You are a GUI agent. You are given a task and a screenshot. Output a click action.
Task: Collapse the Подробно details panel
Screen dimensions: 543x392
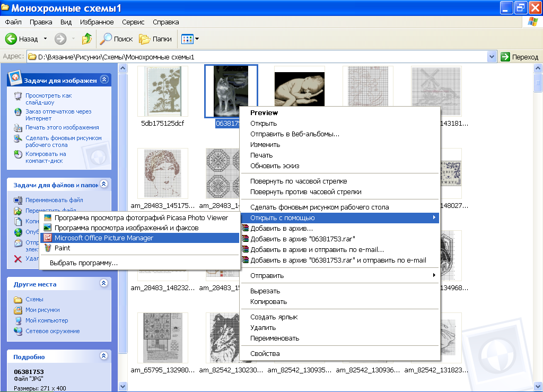click(103, 355)
